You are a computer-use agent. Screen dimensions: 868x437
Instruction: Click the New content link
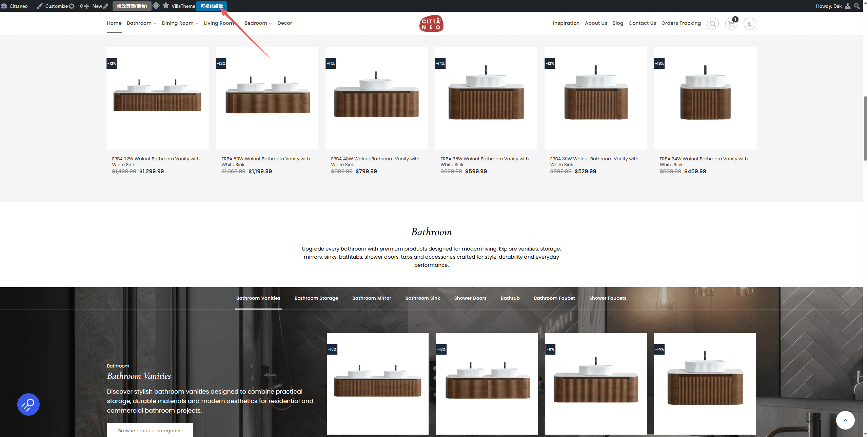coord(97,6)
